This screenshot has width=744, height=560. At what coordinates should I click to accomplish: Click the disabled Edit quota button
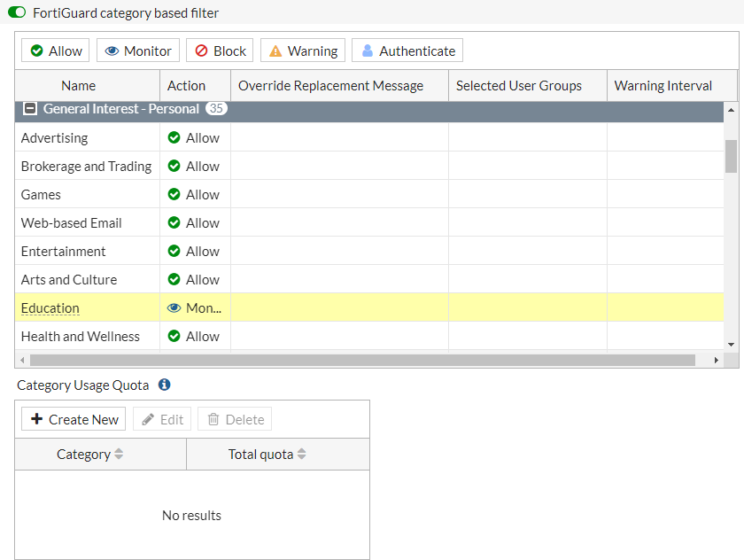[x=162, y=419]
